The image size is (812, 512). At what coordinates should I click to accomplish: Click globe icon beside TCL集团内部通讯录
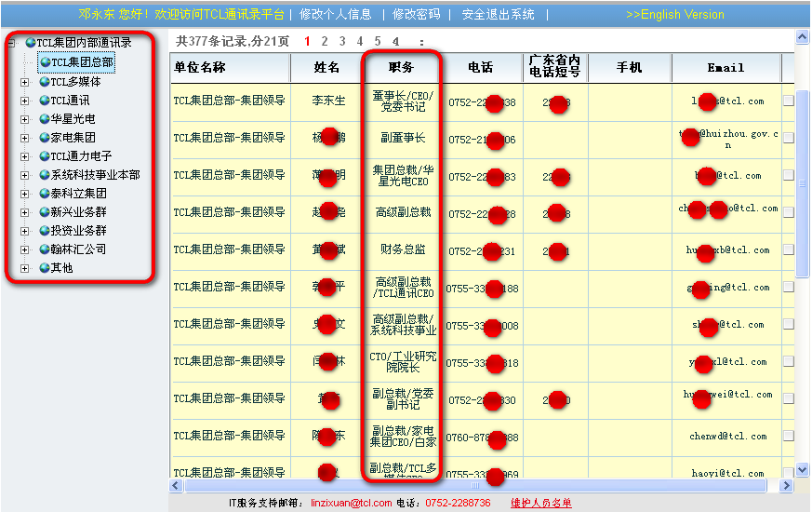coord(31,43)
